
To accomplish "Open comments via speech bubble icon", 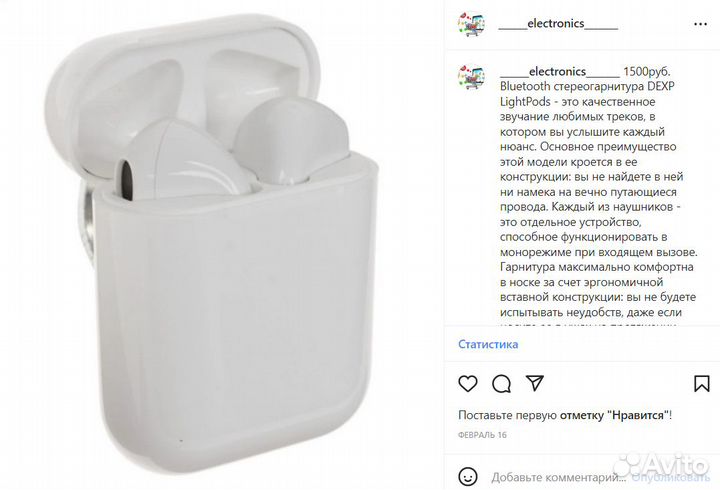I will [501, 384].
